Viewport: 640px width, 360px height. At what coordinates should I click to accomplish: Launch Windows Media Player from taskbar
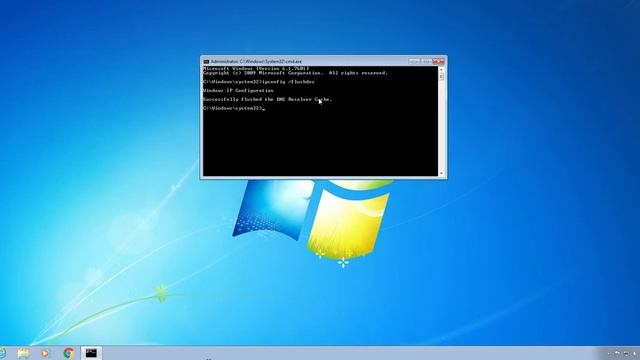tap(45, 353)
